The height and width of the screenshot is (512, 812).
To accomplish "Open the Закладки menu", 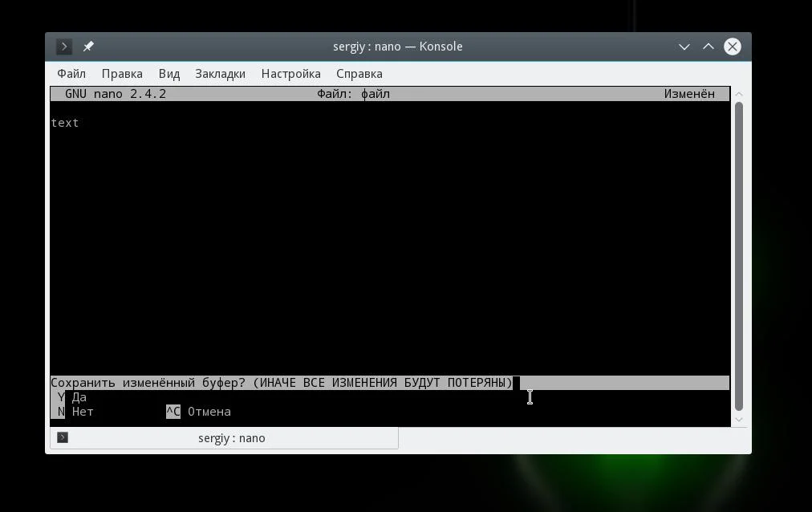I will click(220, 74).
